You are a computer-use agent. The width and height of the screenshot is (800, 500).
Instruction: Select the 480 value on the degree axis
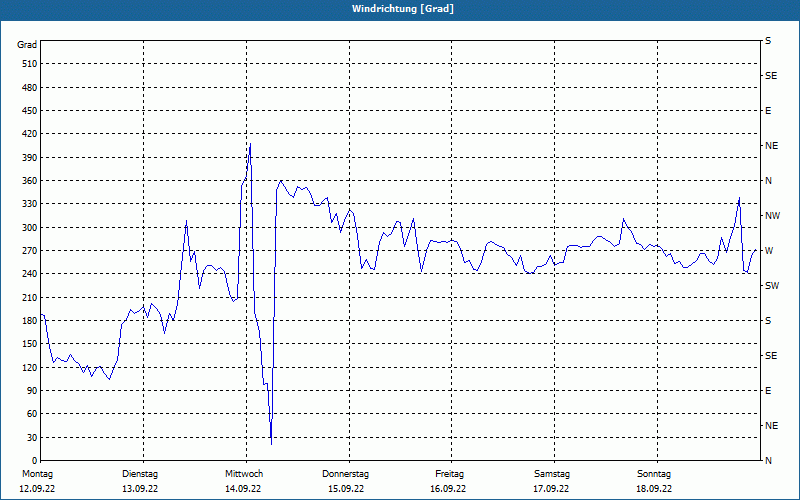30,88
